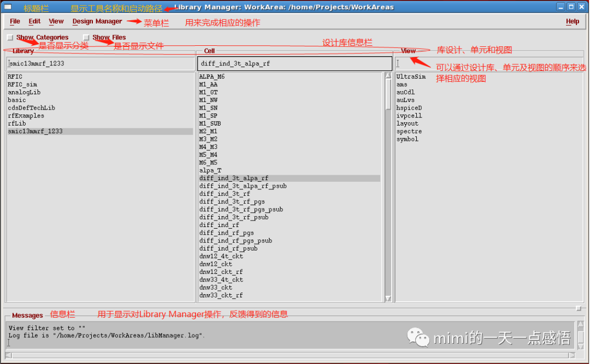Open the Help menu
Screen dimensions: 590x364
click(573, 21)
